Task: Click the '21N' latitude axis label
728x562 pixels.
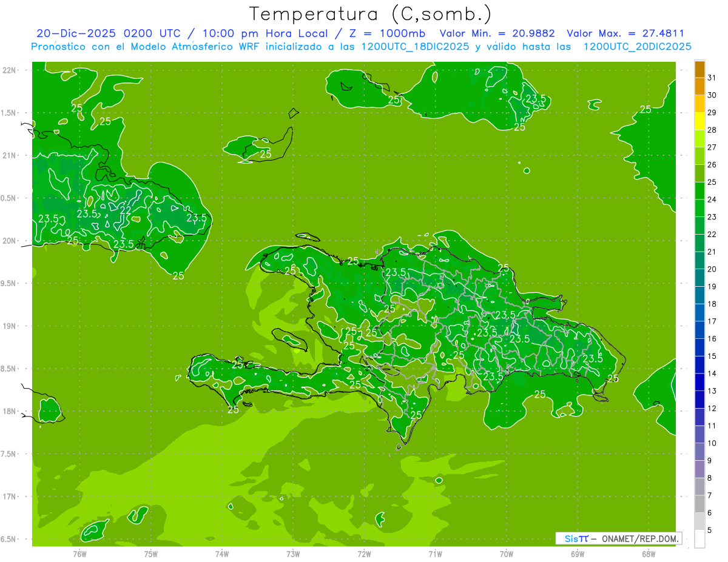Action: tap(10, 156)
